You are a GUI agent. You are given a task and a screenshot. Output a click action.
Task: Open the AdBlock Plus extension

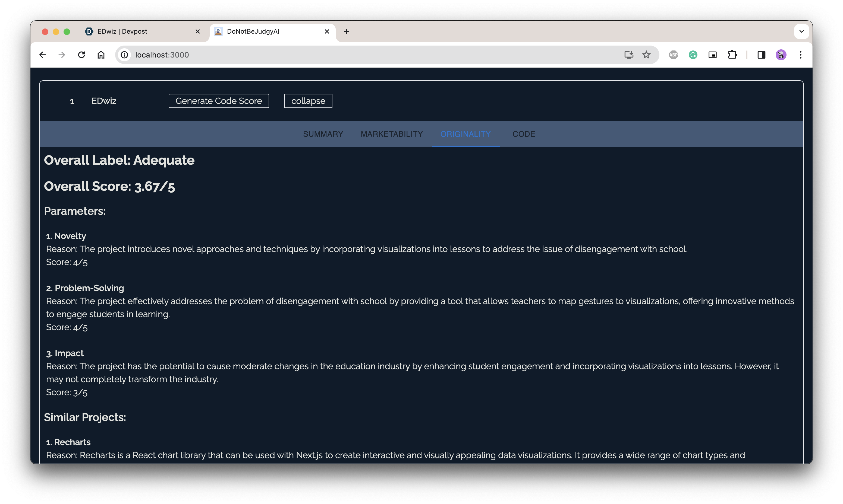673,55
